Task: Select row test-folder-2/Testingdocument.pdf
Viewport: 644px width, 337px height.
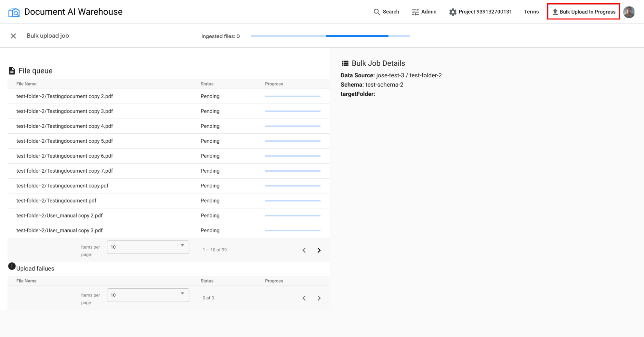Action: 168,200
